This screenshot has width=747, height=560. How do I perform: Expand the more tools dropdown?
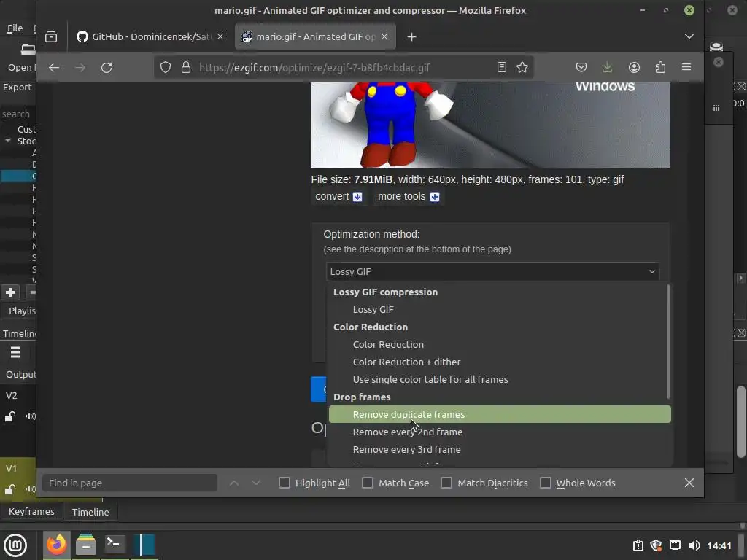click(409, 197)
